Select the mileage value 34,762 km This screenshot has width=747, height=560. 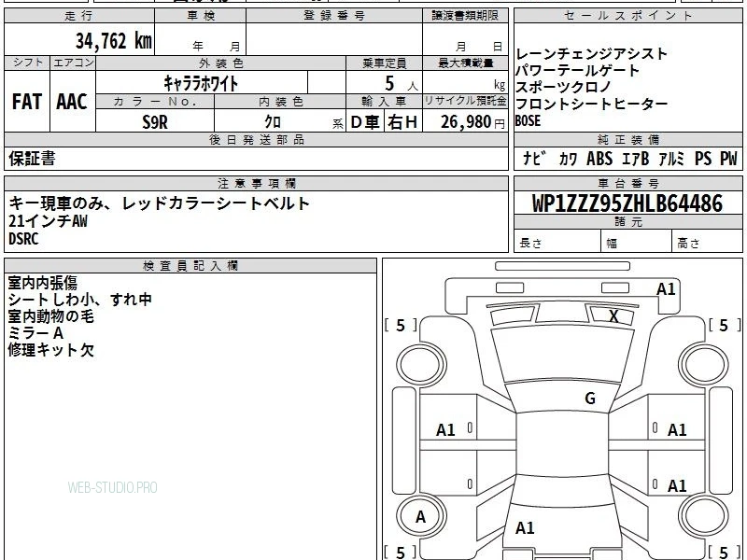tap(113, 41)
